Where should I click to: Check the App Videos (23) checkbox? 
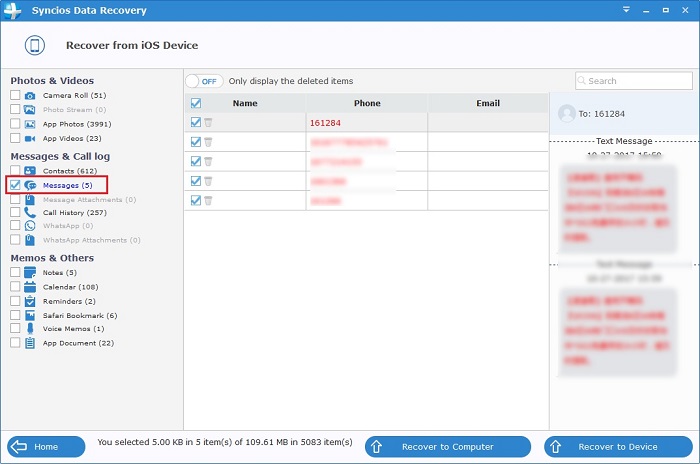coord(15,138)
